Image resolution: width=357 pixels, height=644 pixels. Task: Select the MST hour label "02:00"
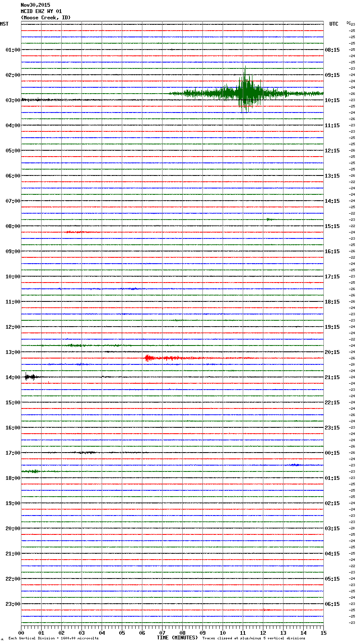(x=13, y=75)
